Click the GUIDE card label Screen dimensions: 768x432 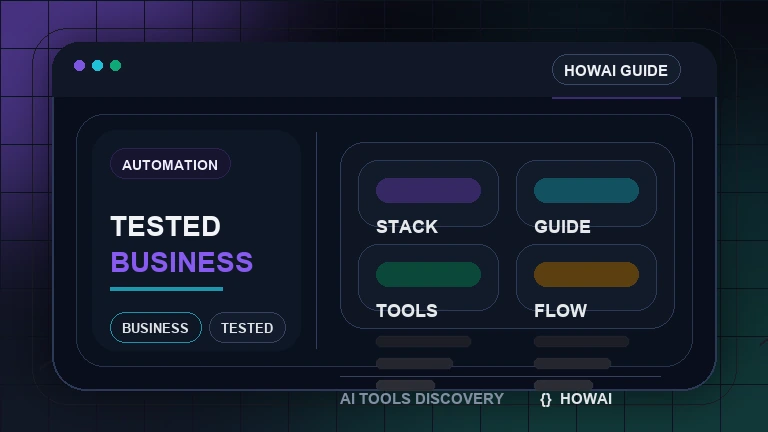click(x=562, y=227)
